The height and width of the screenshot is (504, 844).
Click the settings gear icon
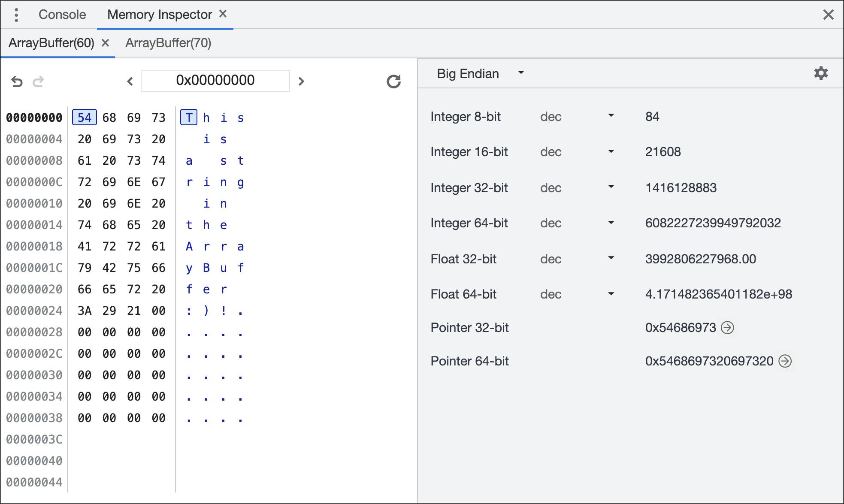822,74
